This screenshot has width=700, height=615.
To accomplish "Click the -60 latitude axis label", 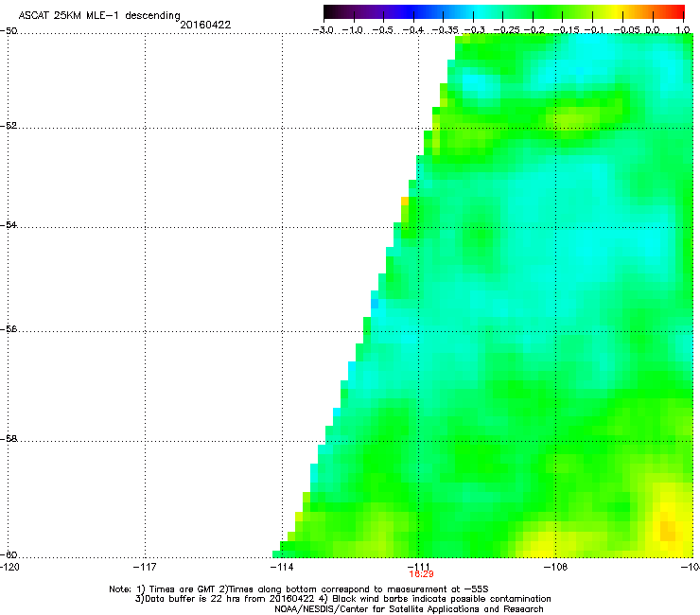I will click(x=9, y=554).
